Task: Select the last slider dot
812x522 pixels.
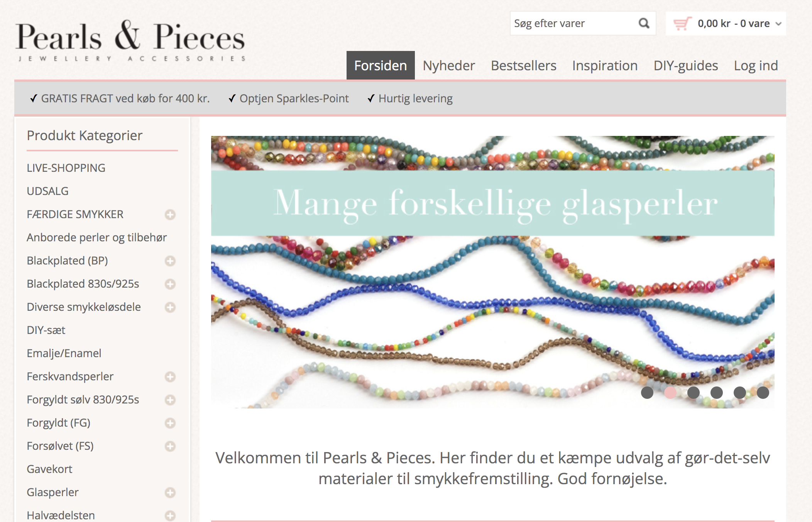Action: click(x=763, y=393)
